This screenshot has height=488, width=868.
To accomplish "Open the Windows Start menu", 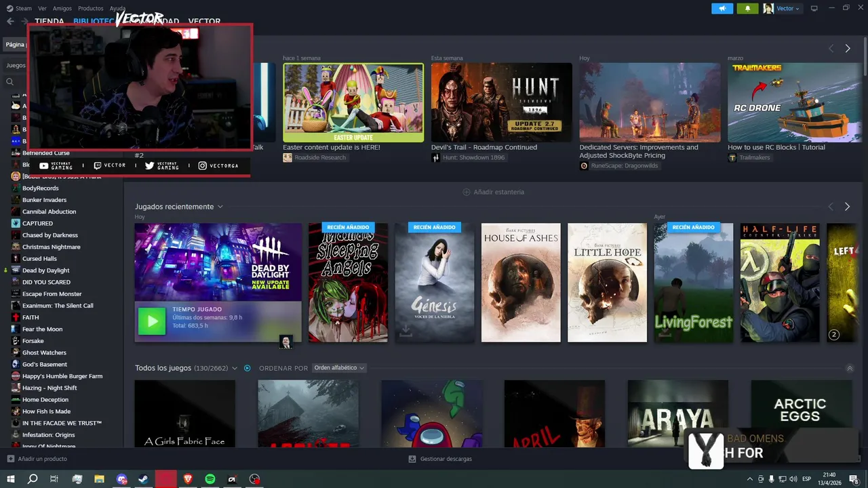I will pyautogui.click(x=10, y=479).
